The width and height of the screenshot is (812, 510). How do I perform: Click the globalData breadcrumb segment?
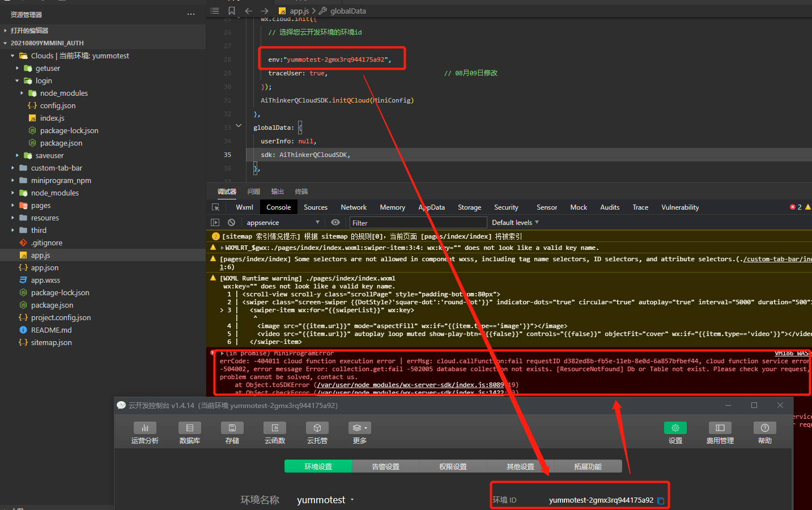tap(342, 11)
